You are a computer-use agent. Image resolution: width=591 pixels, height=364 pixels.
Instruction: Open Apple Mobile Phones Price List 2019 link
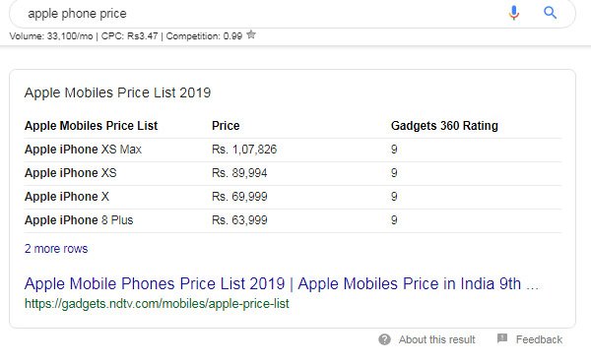(x=281, y=284)
